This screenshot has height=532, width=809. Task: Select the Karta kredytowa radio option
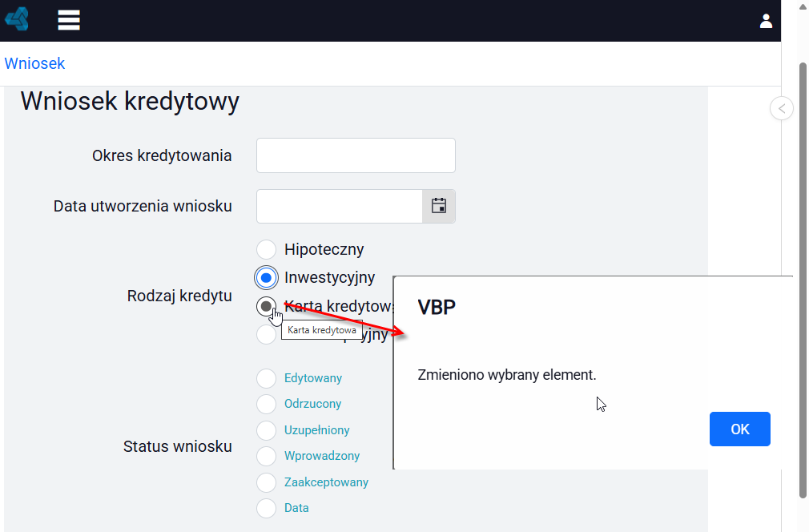(x=266, y=307)
